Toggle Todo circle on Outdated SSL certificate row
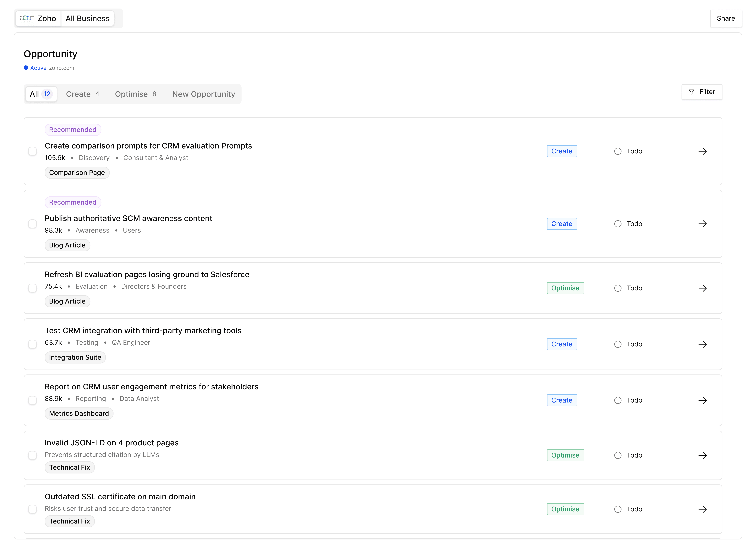The height and width of the screenshot is (540, 756). point(618,509)
